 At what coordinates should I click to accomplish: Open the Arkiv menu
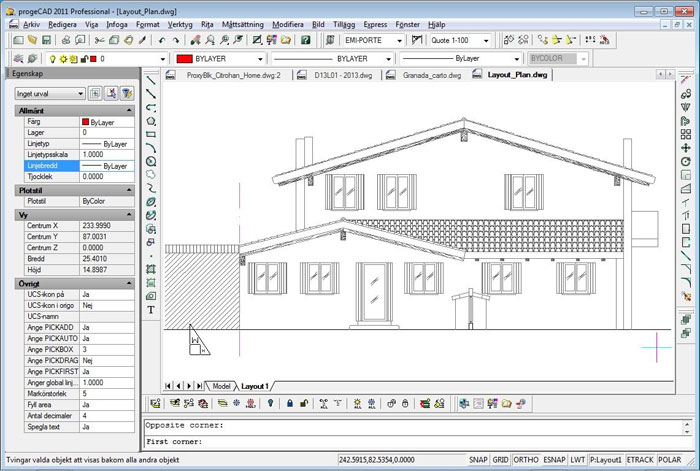pyautogui.click(x=31, y=25)
